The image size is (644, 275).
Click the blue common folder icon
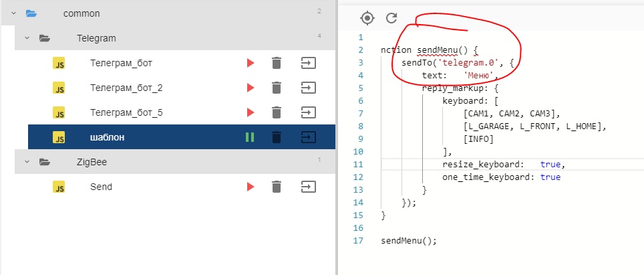pyautogui.click(x=31, y=13)
